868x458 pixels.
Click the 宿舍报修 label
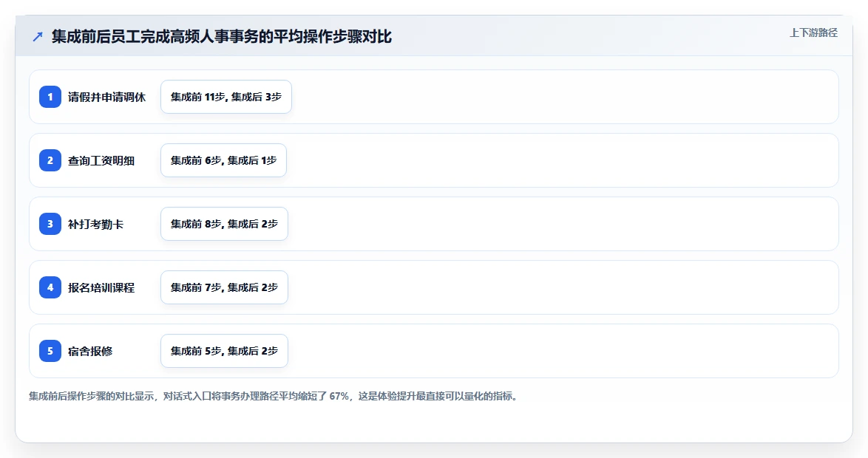(x=90, y=352)
